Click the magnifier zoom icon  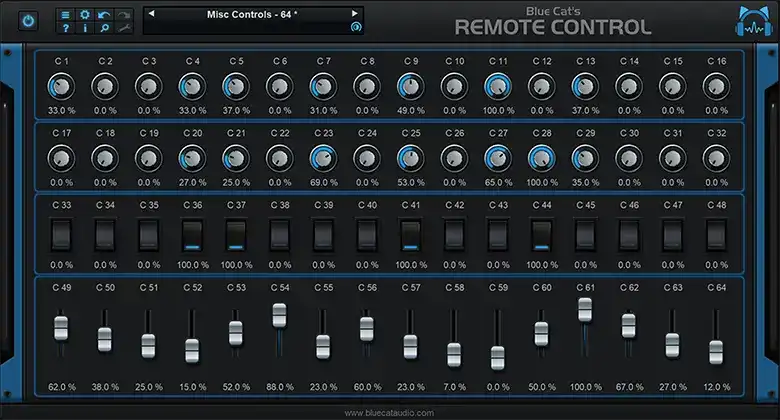pos(104,28)
